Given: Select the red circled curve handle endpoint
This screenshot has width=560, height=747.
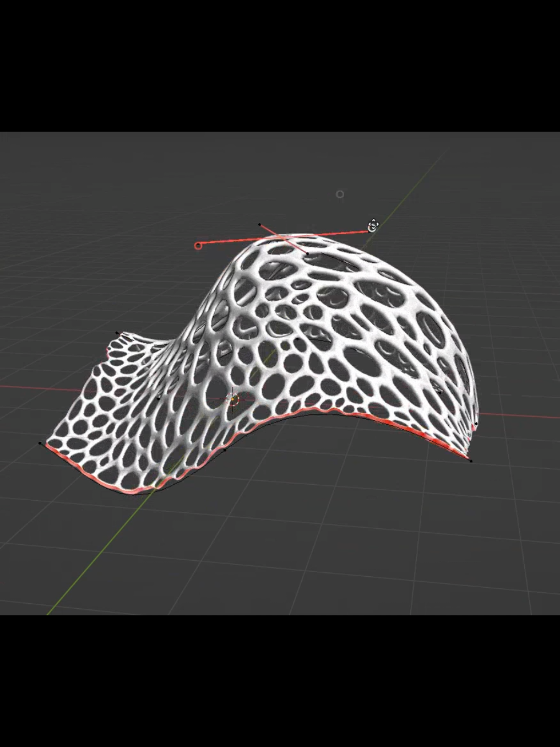Looking at the screenshot, I should click(198, 246).
